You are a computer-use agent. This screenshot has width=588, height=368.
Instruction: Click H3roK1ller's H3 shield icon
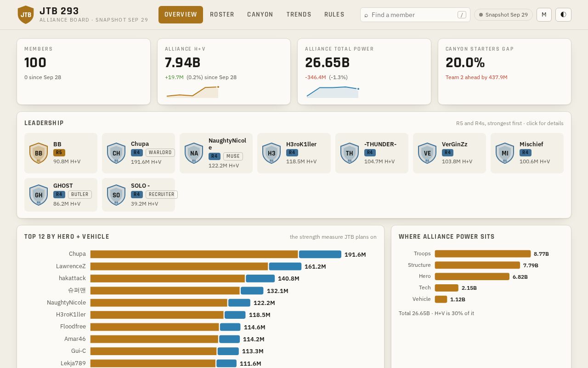[x=271, y=153]
